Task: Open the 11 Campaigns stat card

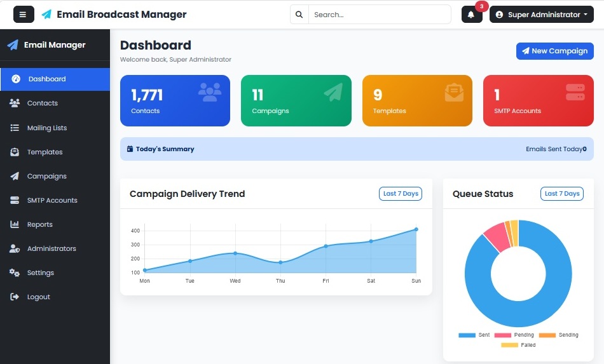Action: (x=296, y=100)
